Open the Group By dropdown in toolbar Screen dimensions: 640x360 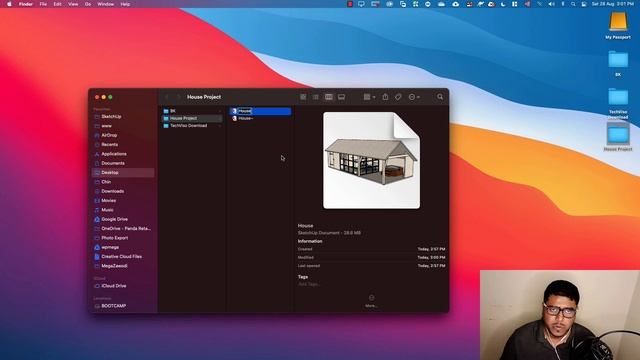[x=369, y=97]
